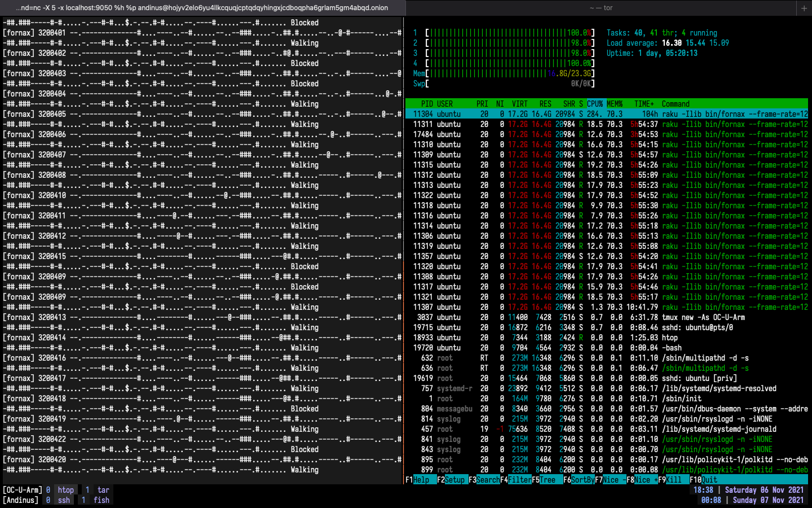Select sshd: ubuntu@pts/0 process row
Viewport: 812px width, 508px height.
[x=607, y=327]
